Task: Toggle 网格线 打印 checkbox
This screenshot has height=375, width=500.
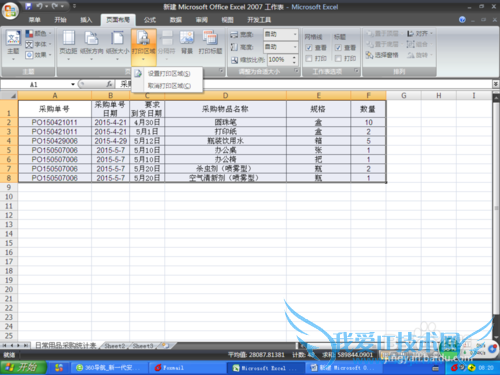Action: click(x=309, y=59)
